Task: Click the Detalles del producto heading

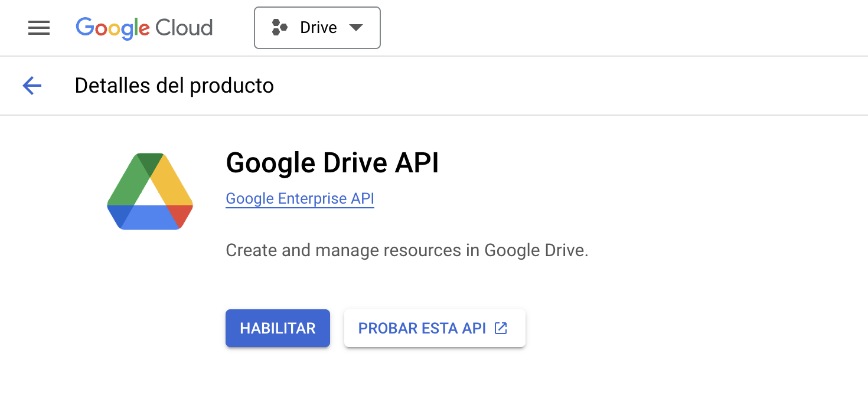Action: click(174, 86)
